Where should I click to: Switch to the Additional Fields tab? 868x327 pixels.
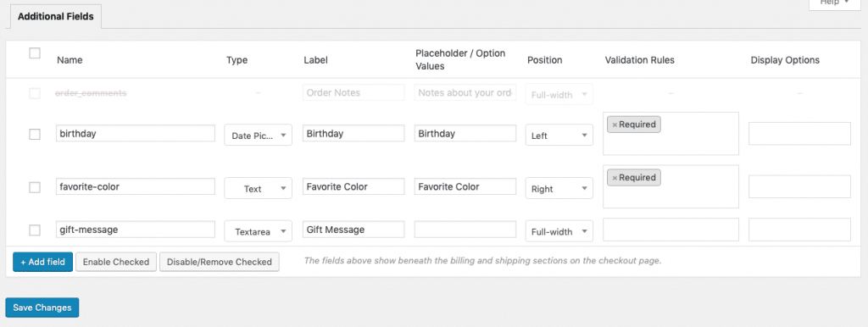point(55,17)
